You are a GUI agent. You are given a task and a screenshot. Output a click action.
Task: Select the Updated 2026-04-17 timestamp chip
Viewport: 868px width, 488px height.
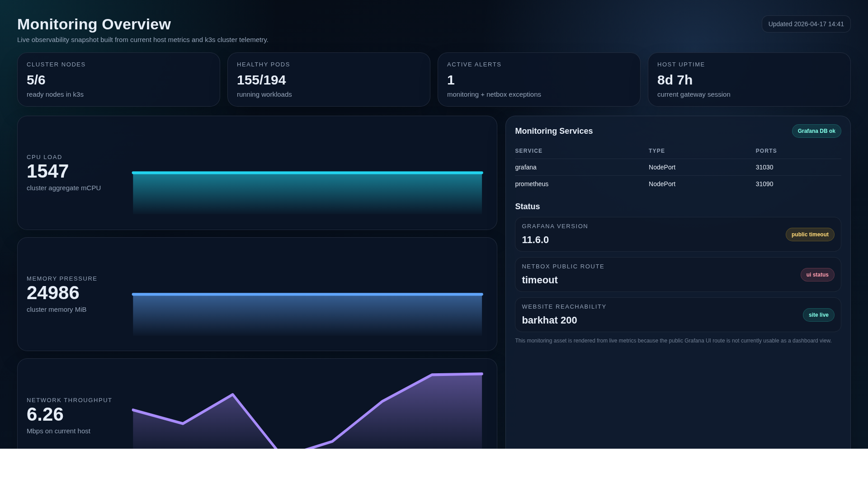coord(806,23)
